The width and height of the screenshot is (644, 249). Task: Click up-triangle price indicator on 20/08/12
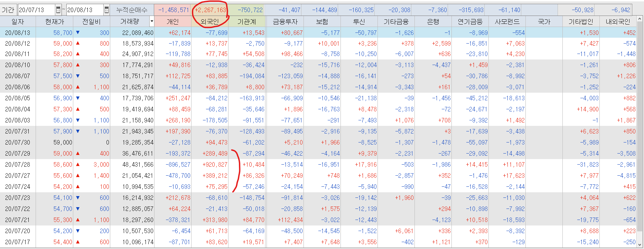click(x=78, y=43)
